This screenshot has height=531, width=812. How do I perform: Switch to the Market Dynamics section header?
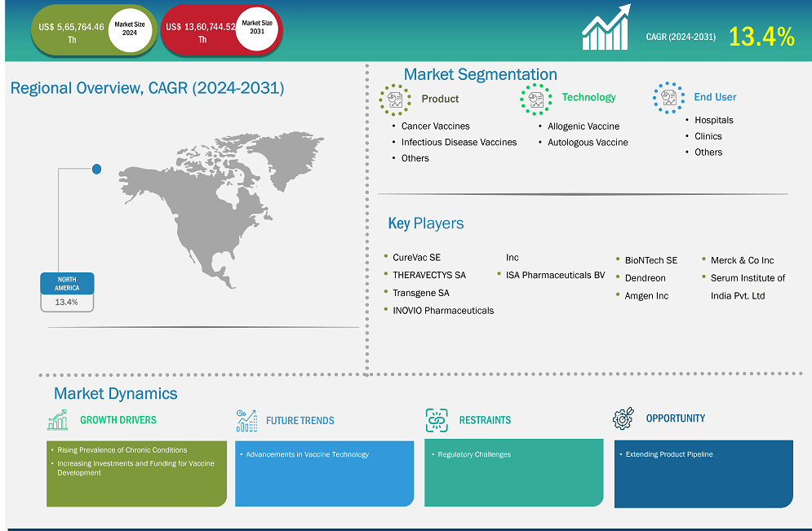(114, 393)
